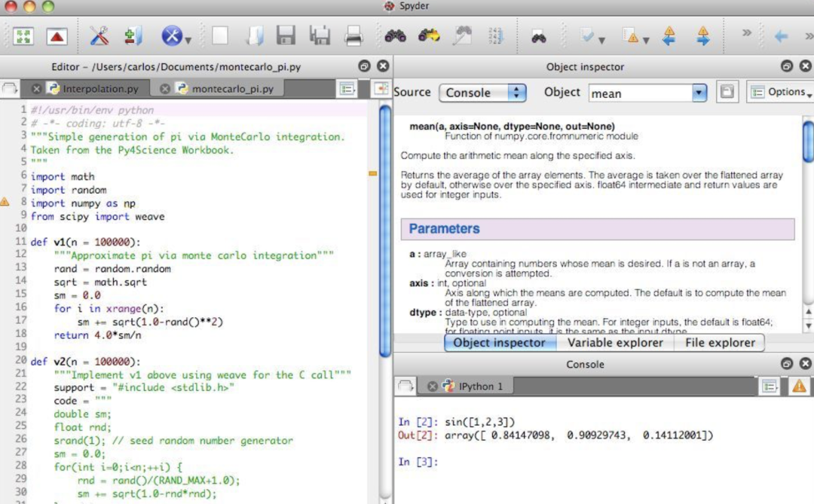814x504 pixels.
Task: Create a new file with blank page icon
Action: click(x=219, y=36)
